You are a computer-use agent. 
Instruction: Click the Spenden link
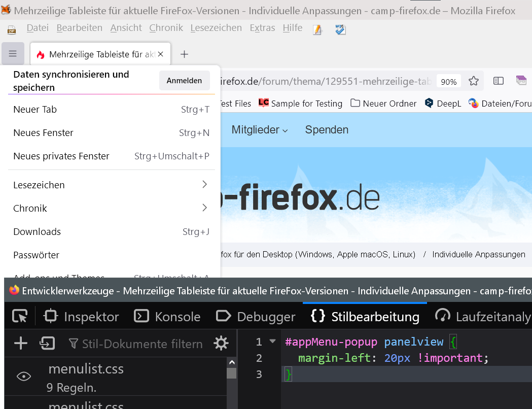point(327,130)
